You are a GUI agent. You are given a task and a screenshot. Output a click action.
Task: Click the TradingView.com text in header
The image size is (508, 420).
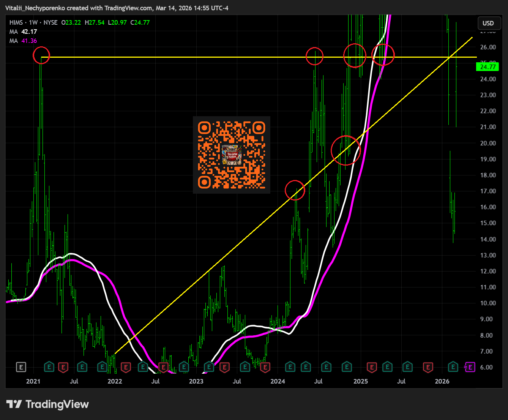click(128, 8)
